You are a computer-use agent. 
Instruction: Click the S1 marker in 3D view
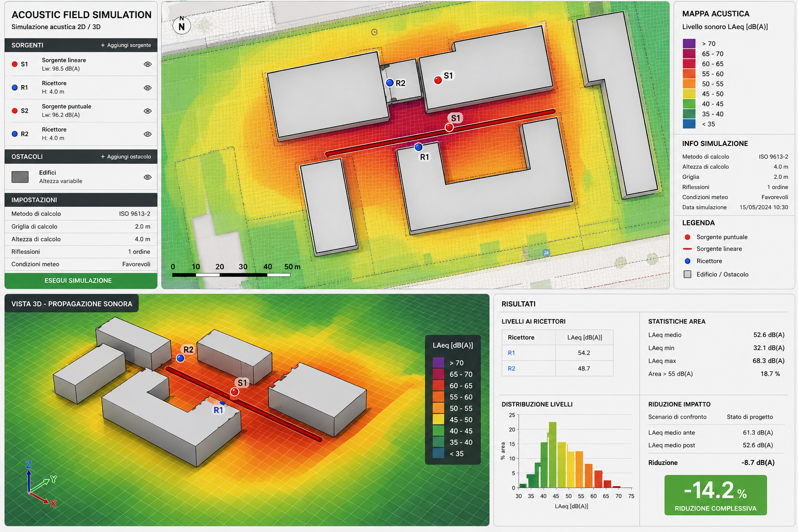(x=235, y=392)
